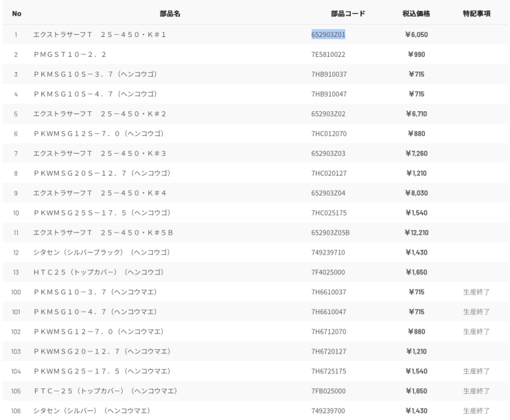Click the 部品名 column header

[170, 14]
